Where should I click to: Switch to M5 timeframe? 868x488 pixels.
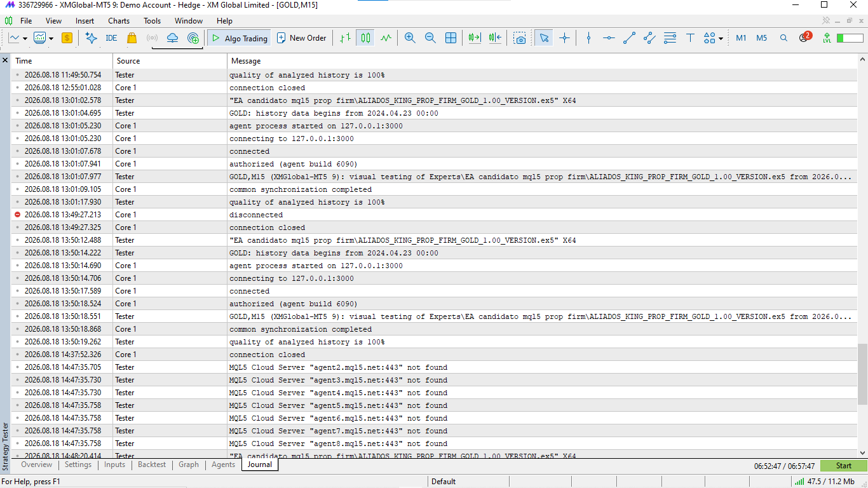761,38
